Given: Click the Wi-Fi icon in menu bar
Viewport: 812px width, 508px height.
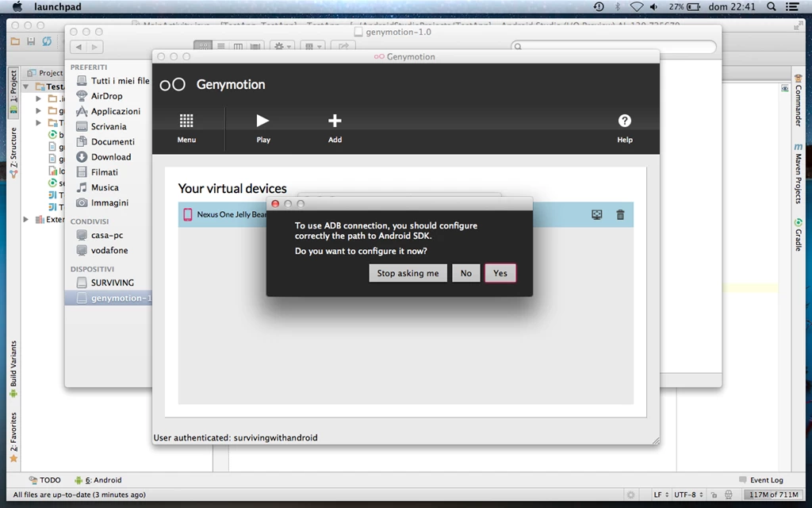Looking at the screenshot, I should pos(637,6).
